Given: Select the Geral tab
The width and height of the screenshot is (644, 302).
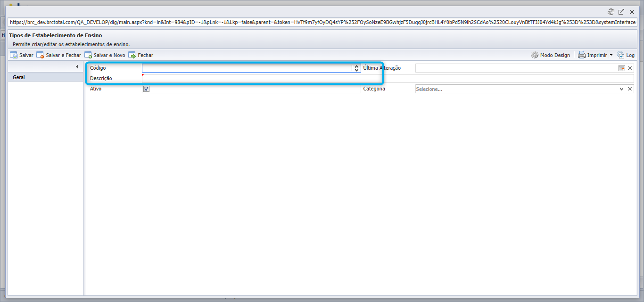Looking at the screenshot, I should tap(46, 77).
